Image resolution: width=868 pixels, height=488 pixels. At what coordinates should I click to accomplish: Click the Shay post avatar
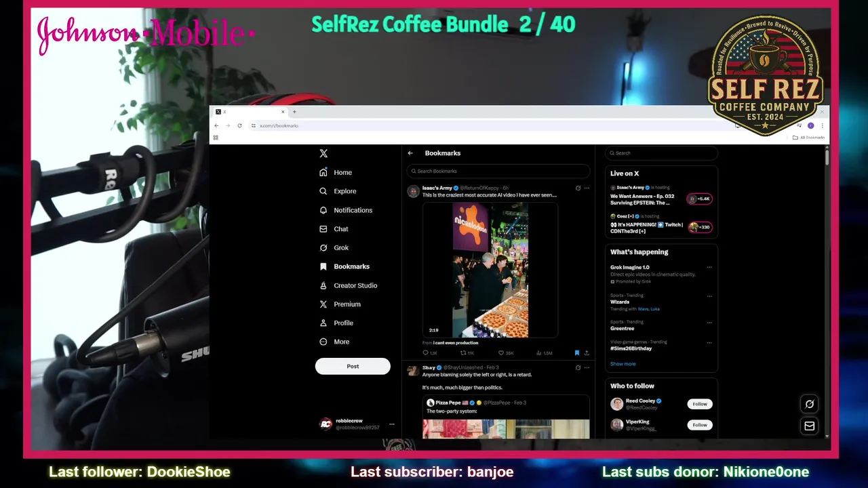413,371
